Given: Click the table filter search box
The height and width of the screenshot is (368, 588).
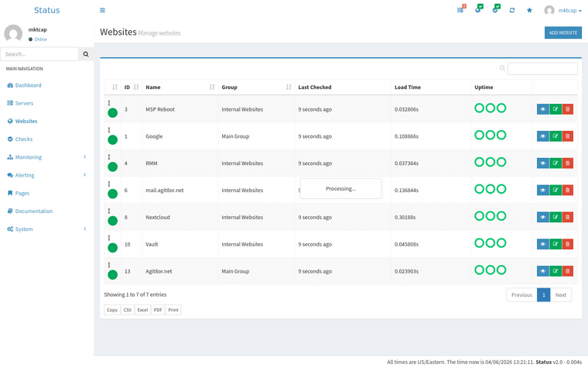Looking at the screenshot, I should click(x=542, y=69).
